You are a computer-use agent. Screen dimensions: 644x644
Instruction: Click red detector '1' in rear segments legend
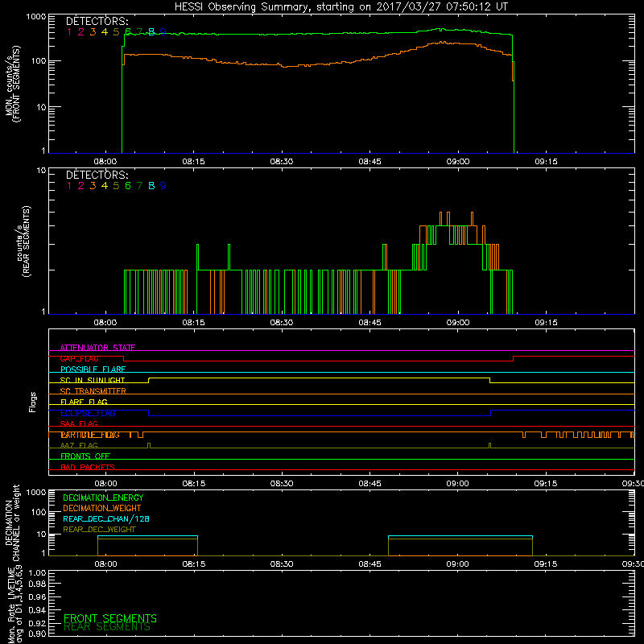[69, 186]
